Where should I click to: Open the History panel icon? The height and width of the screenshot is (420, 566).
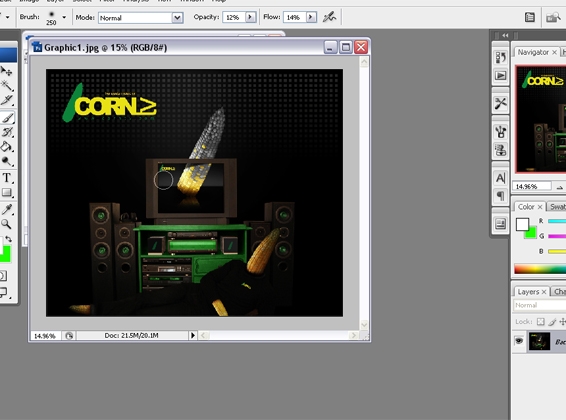[x=501, y=57]
